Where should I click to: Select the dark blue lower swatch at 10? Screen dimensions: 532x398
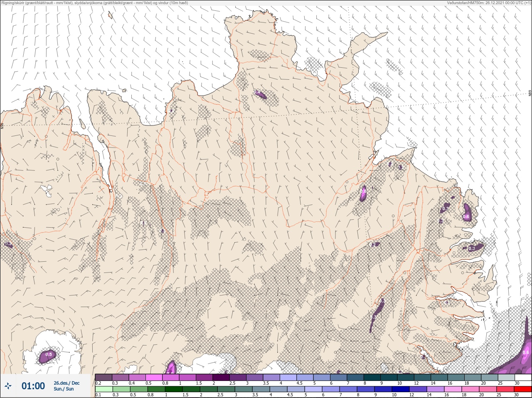(400, 389)
